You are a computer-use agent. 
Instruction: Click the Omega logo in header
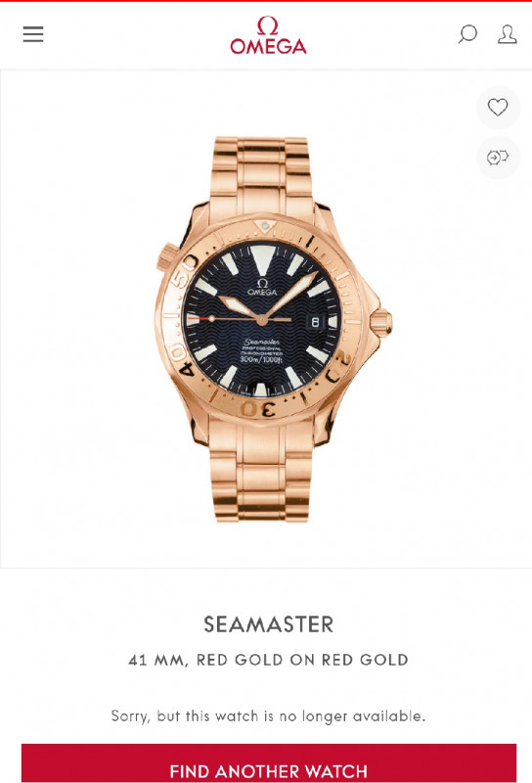268,35
